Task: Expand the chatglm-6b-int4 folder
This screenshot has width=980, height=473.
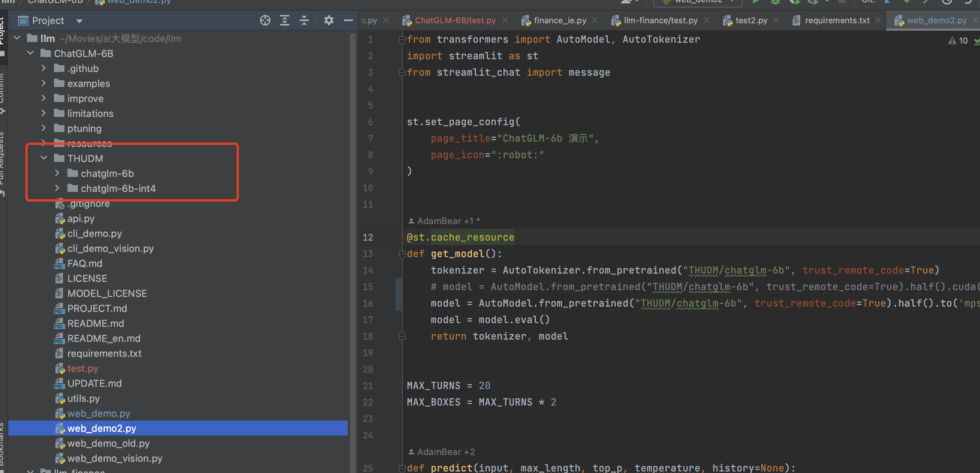Action: (x=57, y=189)
